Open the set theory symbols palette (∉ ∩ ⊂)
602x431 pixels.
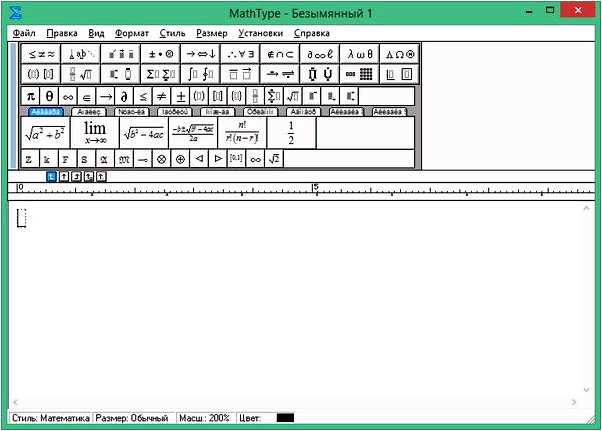click(280, 54)
